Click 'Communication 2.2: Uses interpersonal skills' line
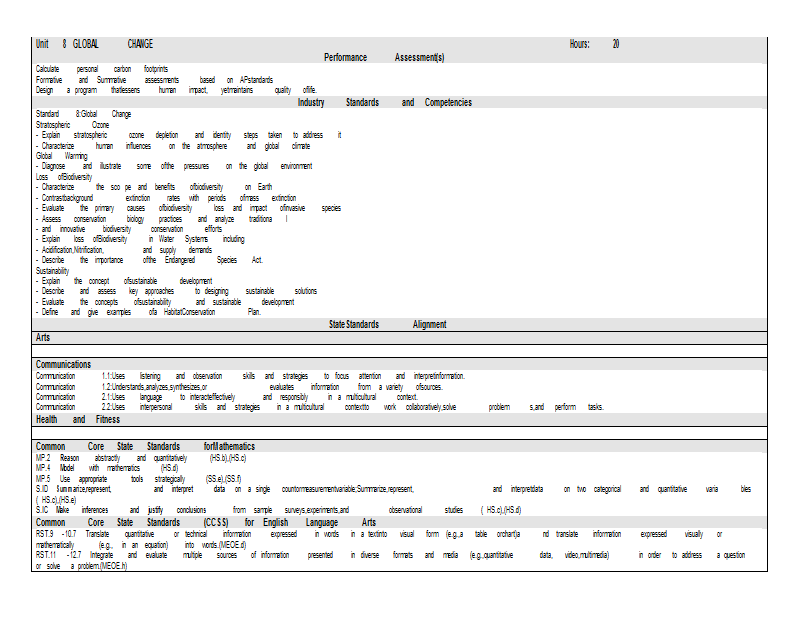Image resolution: width=800 pixels, height=618 pixels. click(319, 407)
